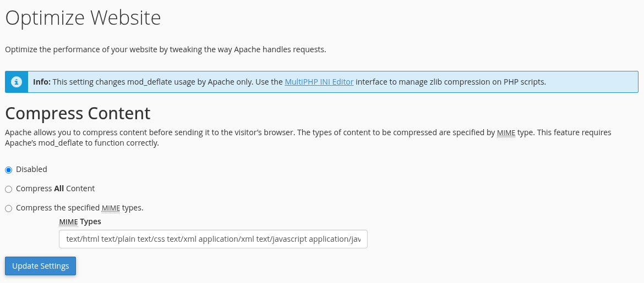This screenshot has width=644, height=283.
Task: Select the Disabled radio button
Action: click(x=9, y=170)
